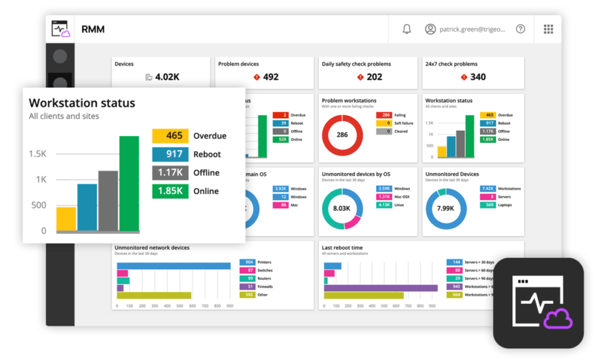Click the red alert icon next to 492
This screenshot has height=364, width=607.
tap(256, 77)
